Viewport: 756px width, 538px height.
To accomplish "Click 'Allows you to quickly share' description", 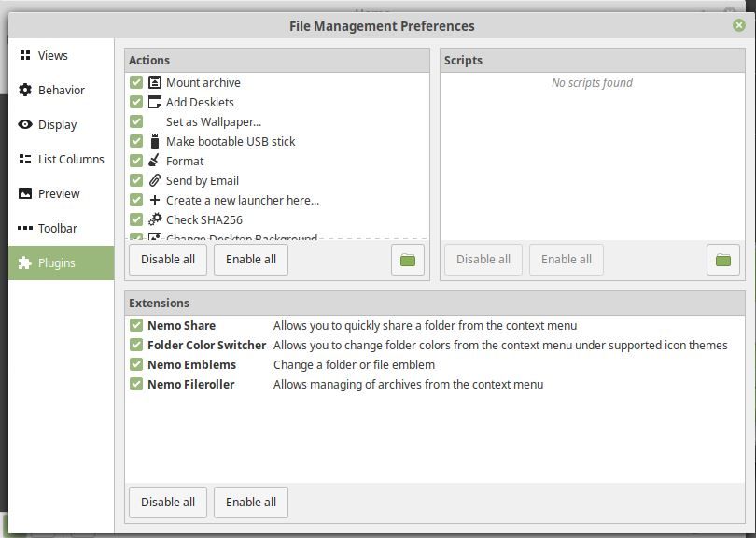I will pos(425,326).
